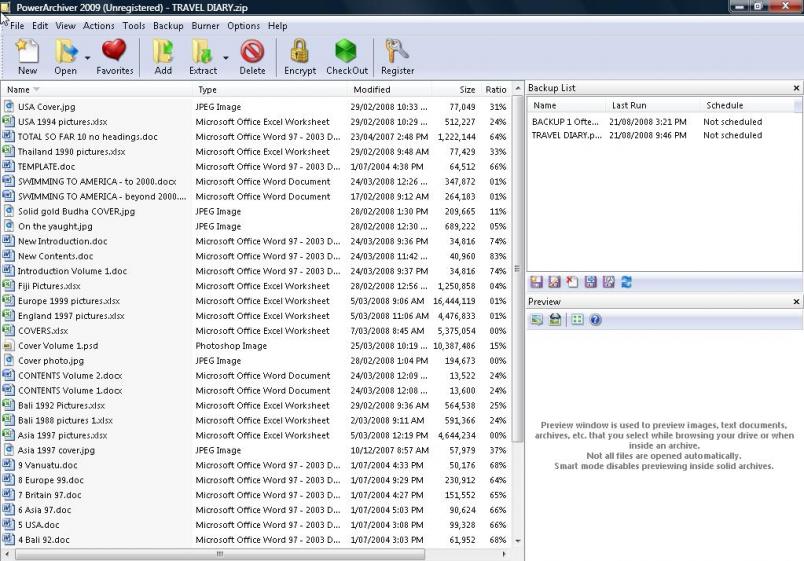Click the Add files toolbar icon
This screenshot has width=804, height=561.
pyautogui.click(x=163, y=51)
